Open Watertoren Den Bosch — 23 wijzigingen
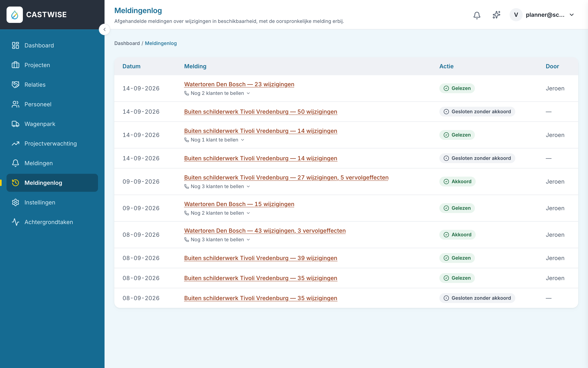 click(x=239, y=84)
